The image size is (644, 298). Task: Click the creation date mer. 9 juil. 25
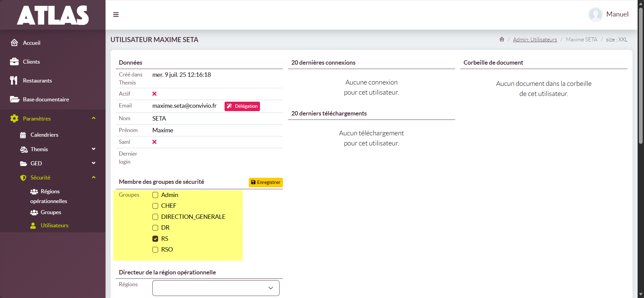[182, 75]
